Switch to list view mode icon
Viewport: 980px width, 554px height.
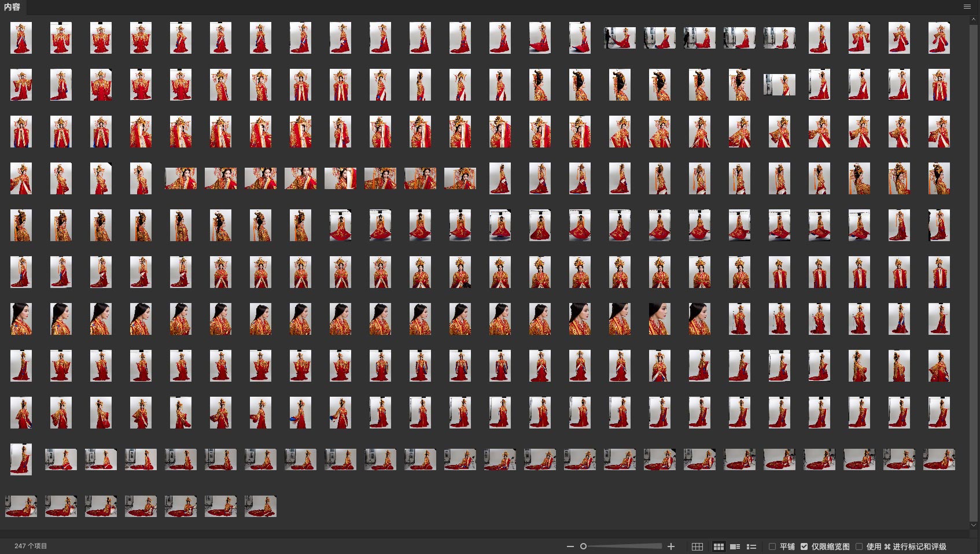751,546
